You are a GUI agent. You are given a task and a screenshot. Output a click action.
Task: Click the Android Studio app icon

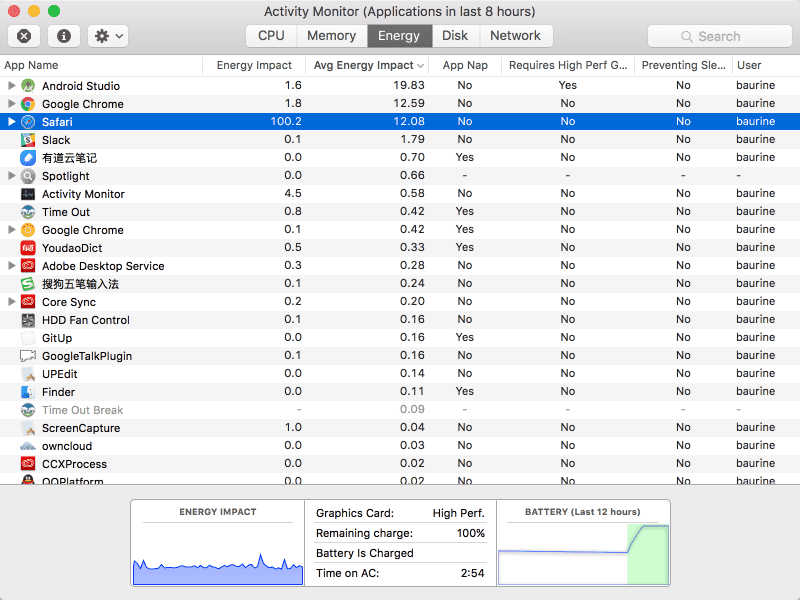click(x=28, y=86)
